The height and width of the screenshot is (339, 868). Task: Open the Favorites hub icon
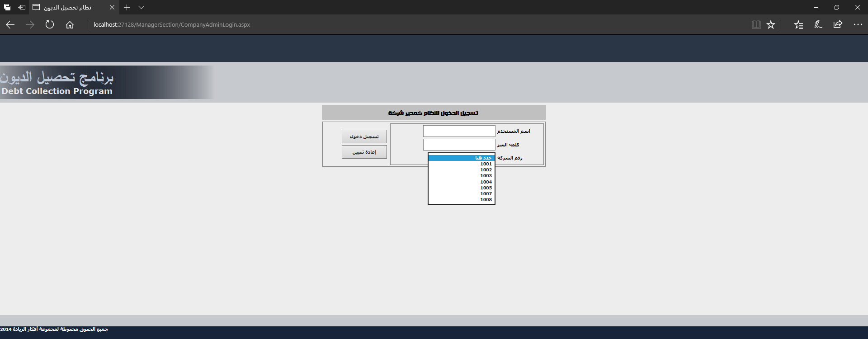click(798, 25)
